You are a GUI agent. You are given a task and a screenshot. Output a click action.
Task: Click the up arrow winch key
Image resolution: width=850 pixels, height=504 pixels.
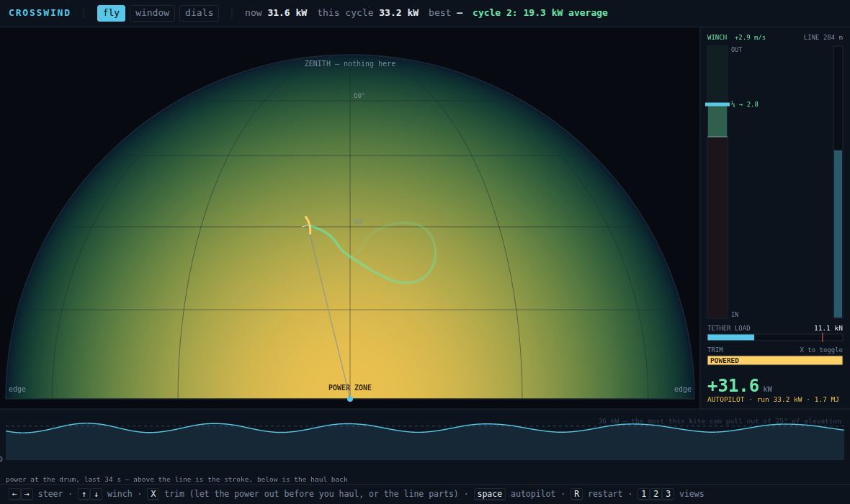pos(84,494)
